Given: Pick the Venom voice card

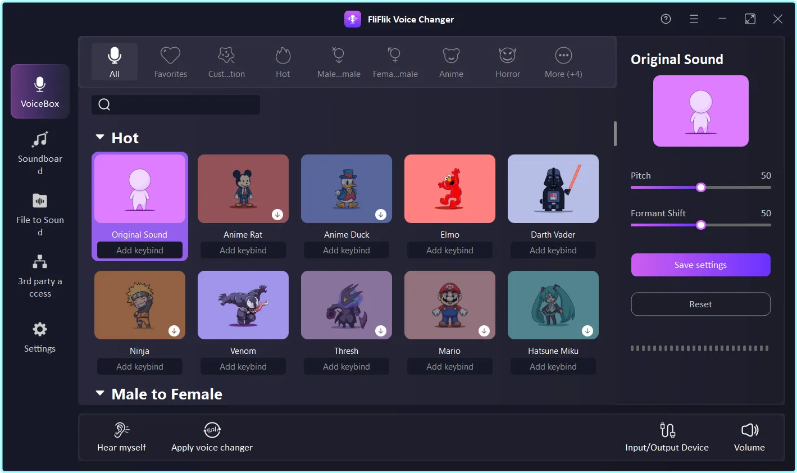Looking at the screenshot, I should (x=243, y=305).
